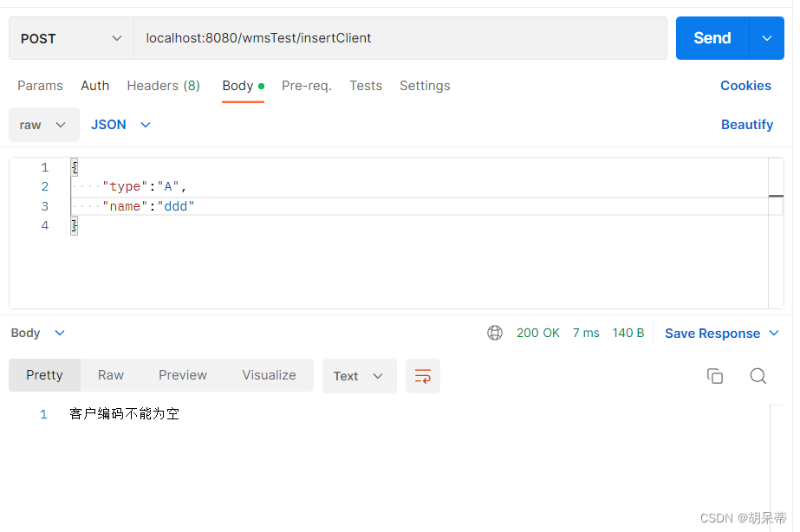Click the 200 OK status text

[x=537, y=333]
